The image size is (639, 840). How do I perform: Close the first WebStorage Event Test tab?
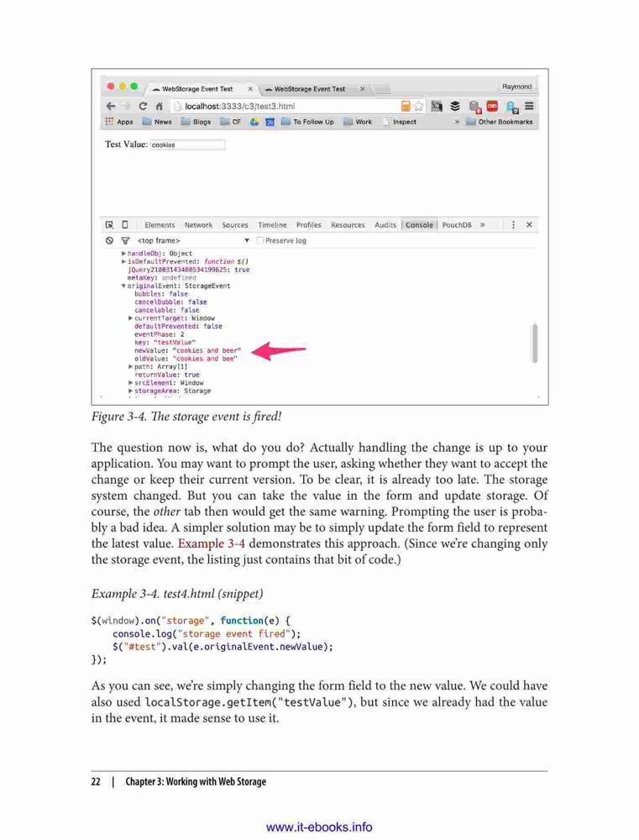click(x=250, y=89)
